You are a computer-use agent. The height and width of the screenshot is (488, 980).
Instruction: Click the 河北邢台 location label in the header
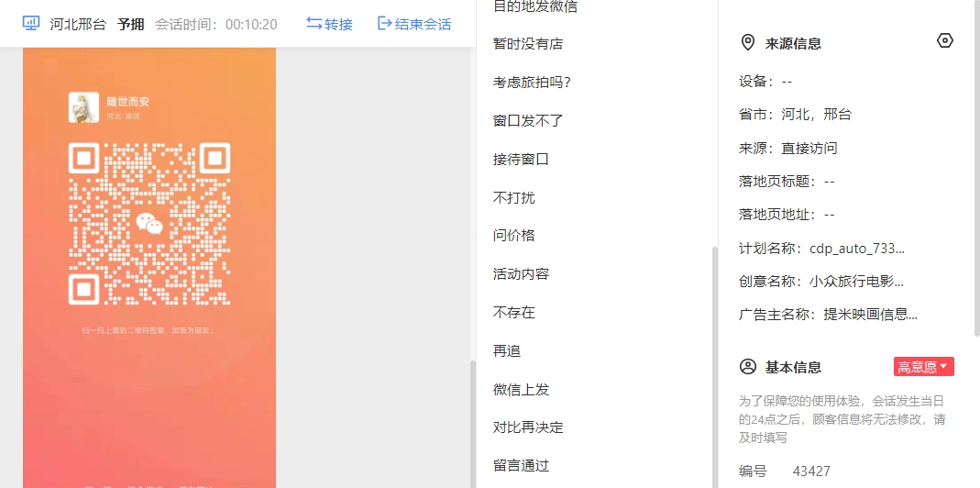pyautogui.click(x=78, y=25)
